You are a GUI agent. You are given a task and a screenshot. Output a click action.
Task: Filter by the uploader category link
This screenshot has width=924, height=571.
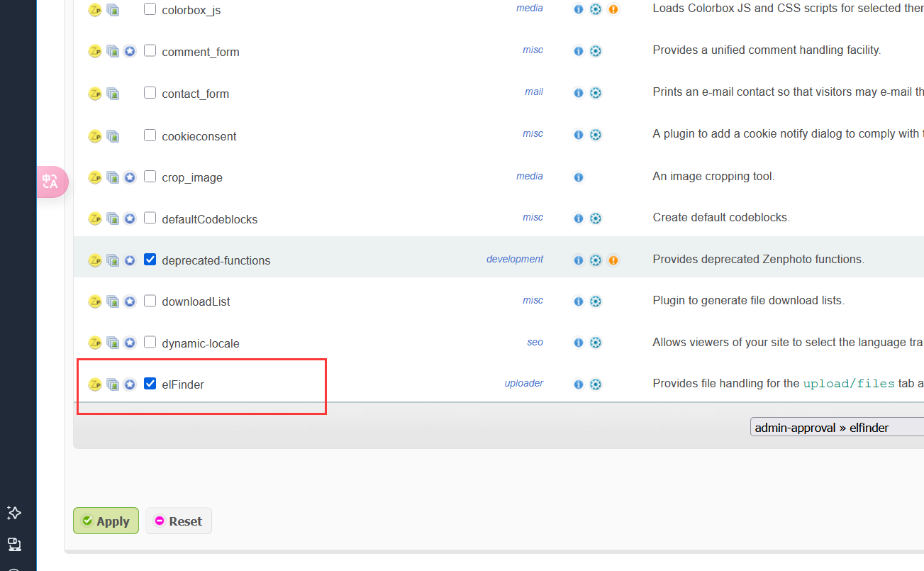(x=523, y=384)
